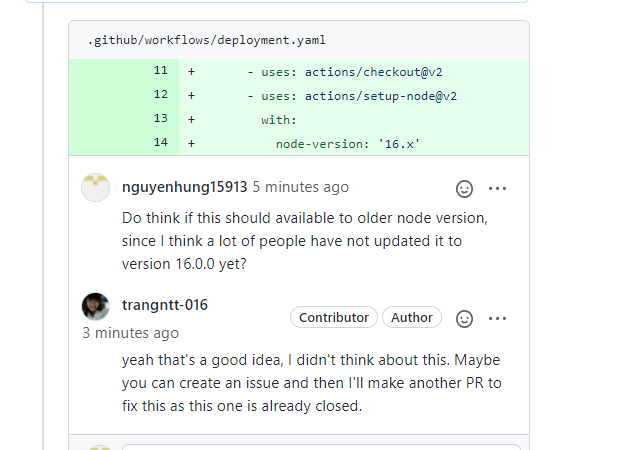The width and height of the screenshot is (639, 450).
Task: Click the reply input field below the comments
Action: [320, 446]
